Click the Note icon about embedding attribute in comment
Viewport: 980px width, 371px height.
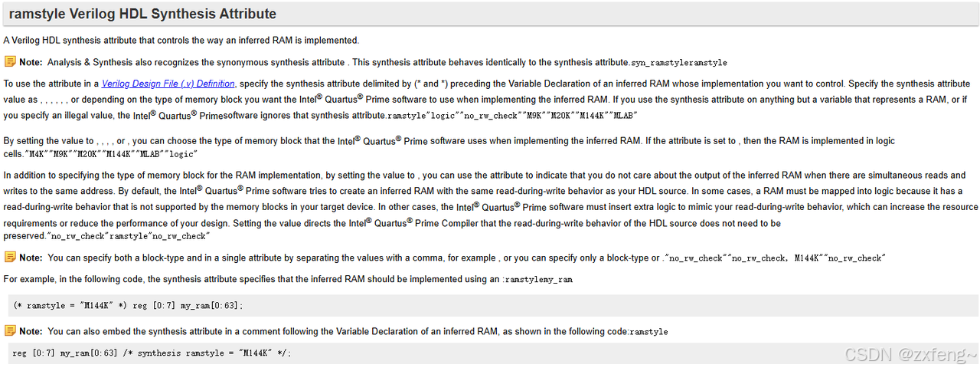(x=10, y=330)
